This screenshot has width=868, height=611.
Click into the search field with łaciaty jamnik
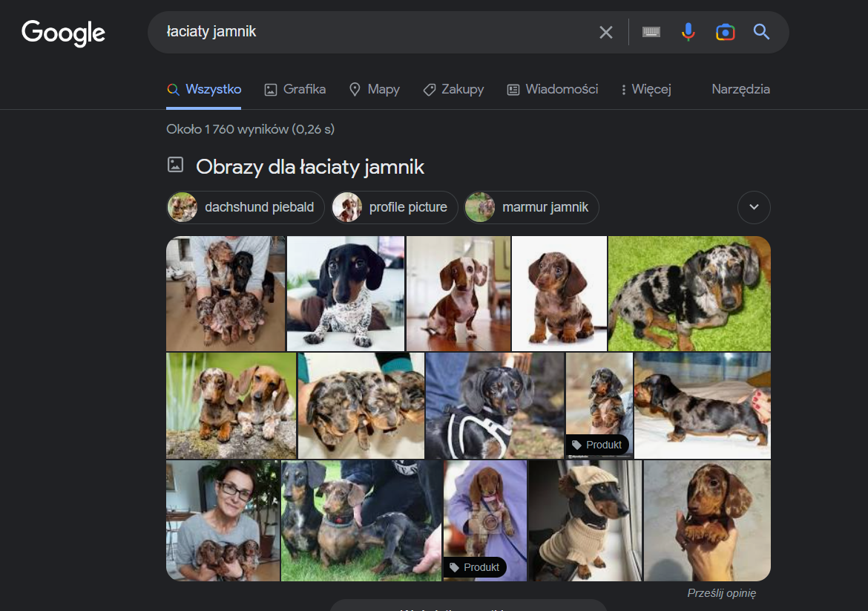(371, 32)
